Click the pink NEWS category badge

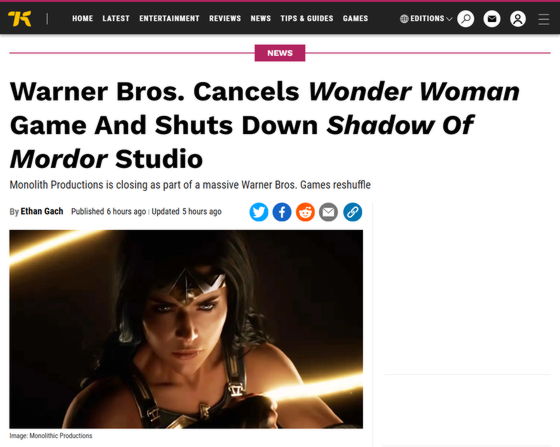tap(280, 53)
